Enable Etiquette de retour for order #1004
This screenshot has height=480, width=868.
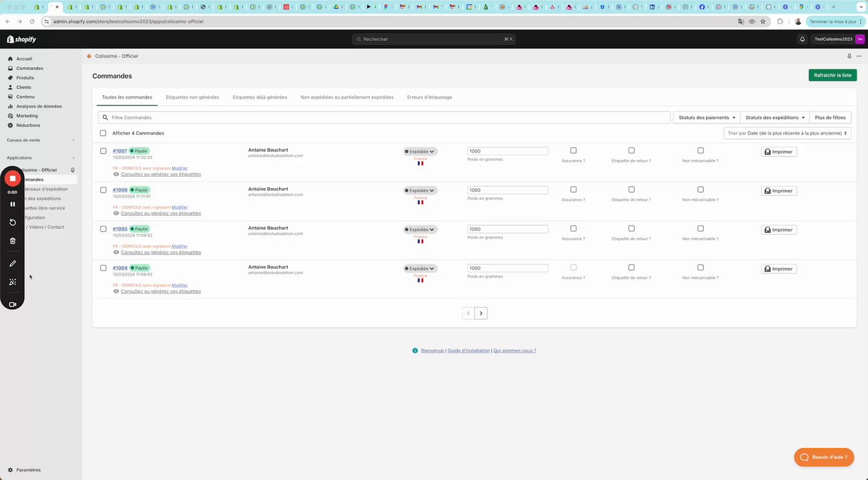[631, 267]
